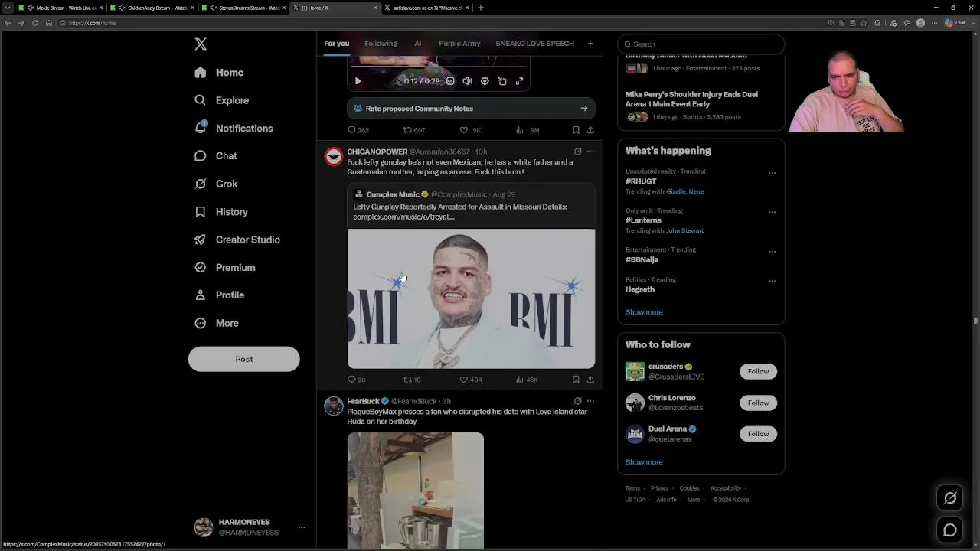Open History from the sidebar
The image size is (980, 551).
(221, 212)
